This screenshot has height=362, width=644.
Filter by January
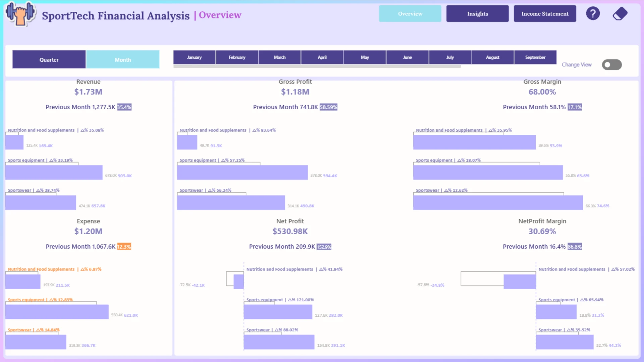[x=194, y=57]
